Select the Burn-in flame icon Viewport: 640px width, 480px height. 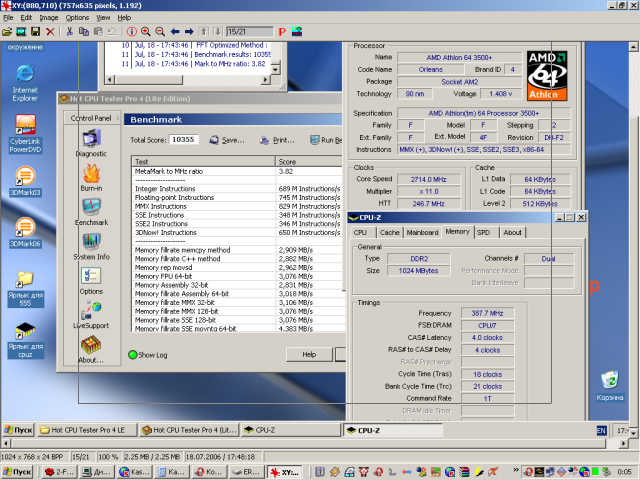90,175
